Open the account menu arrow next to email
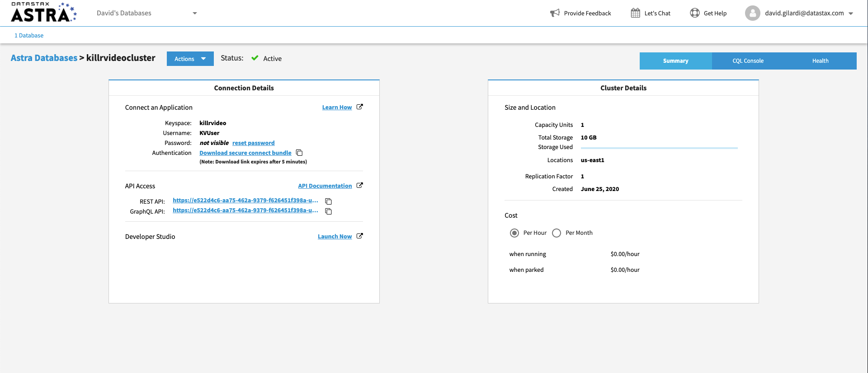 (851, 14)
